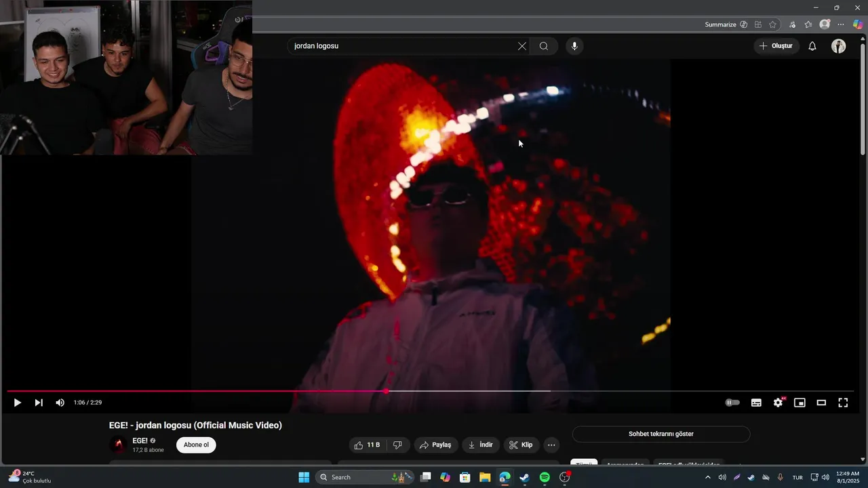
Task: Toggle theater mode icon
Action: 821,403
